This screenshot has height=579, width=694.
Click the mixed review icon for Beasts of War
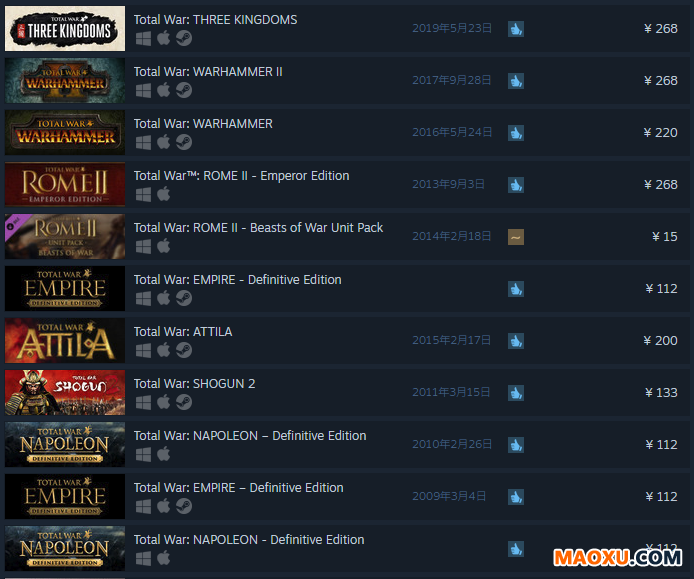pyautogui.click(x=516, y=237)
